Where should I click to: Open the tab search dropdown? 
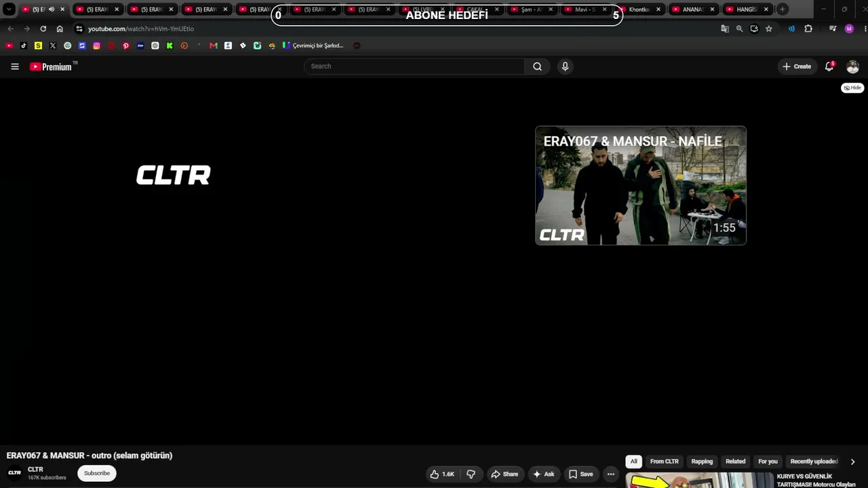tap(9, 9)
